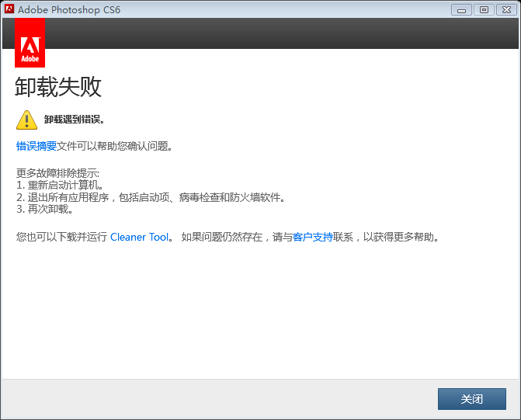
Task: Click the 关闭 button
Action: [x=472, y=399]
